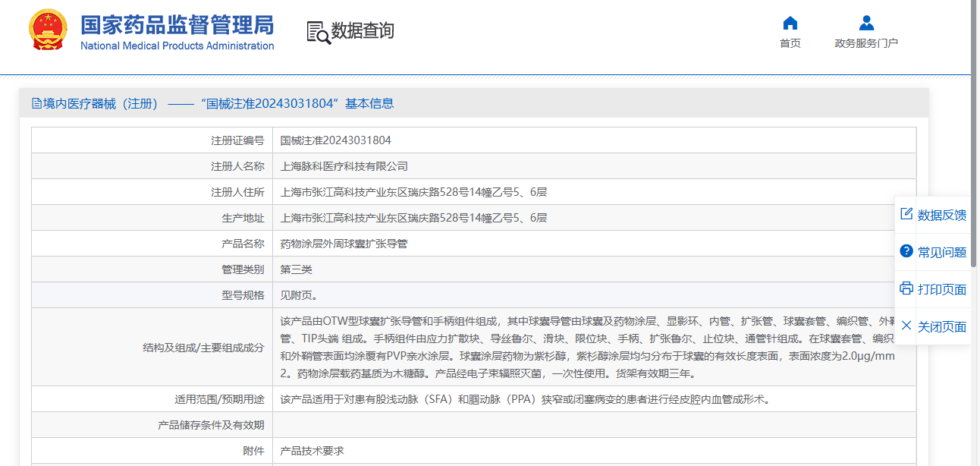Click the 关闭页面 X icon
This screenshot has width=980, height=466.
coord(906,326)
